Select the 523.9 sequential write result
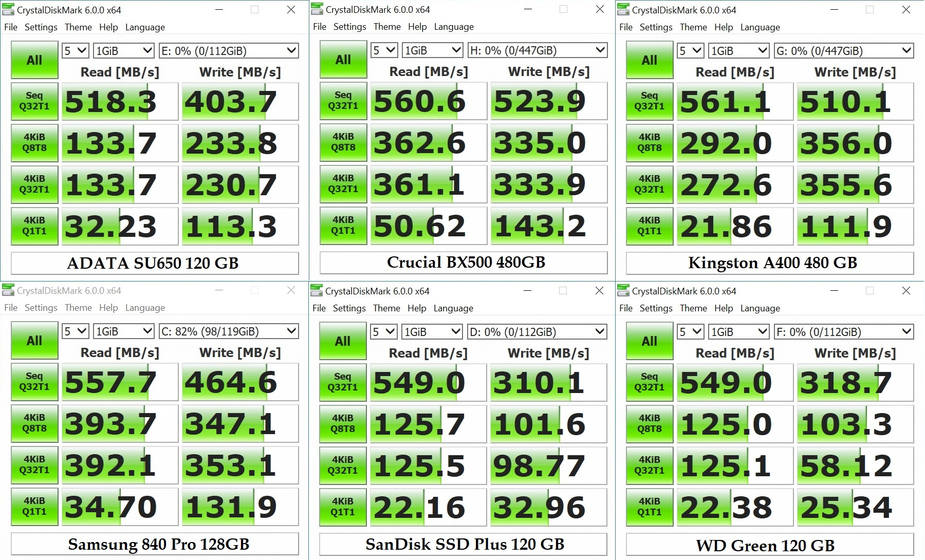This screenshot has height=560, width=925. (549, 101)
